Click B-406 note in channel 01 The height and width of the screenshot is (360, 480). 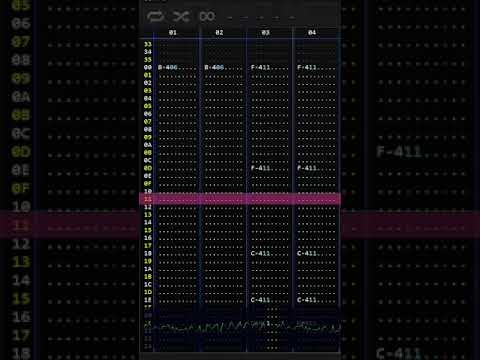point(168,67)
